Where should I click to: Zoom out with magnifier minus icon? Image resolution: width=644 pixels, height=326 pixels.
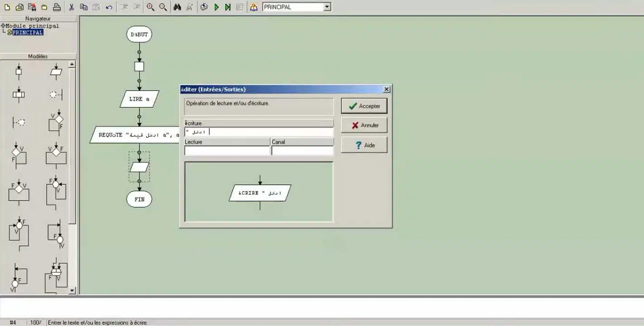(x=163, y=7)
